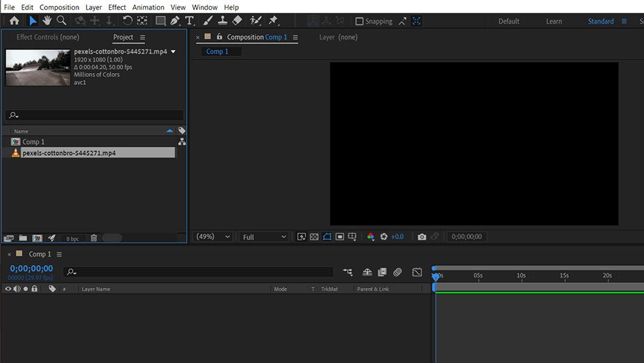Toggle fast previews in composition viewer
This screenshot has height=363, width=644.
[302, 237]
